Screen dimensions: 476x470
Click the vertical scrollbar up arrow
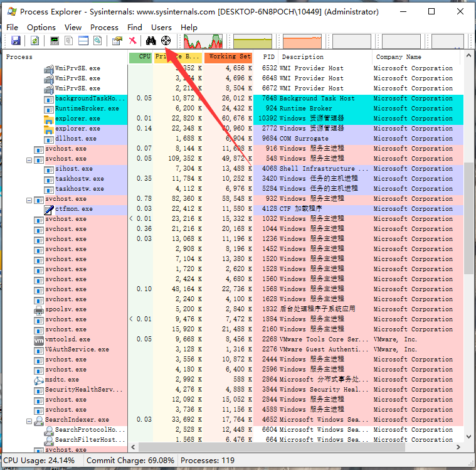tap(468, 56)
